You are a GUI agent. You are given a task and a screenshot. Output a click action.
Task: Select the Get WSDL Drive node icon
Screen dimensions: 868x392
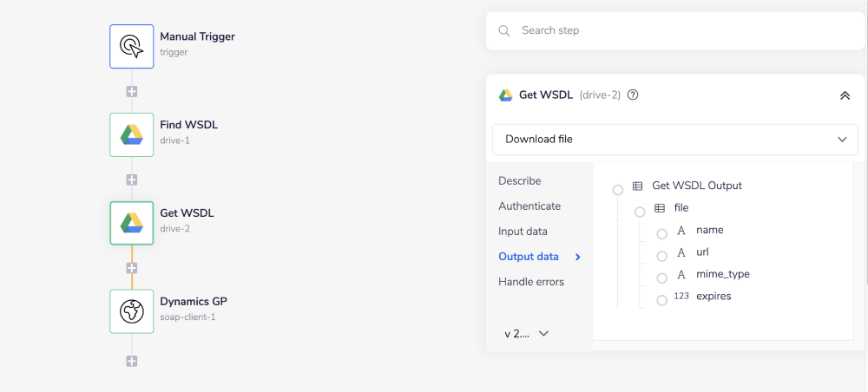pos(132,223)
